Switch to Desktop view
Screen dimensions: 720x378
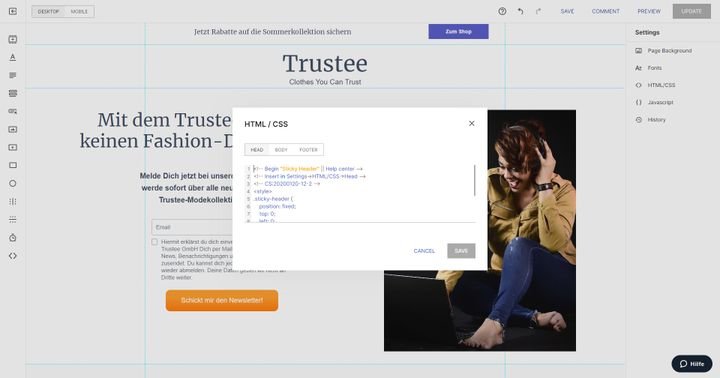click(x=48, y=11)
